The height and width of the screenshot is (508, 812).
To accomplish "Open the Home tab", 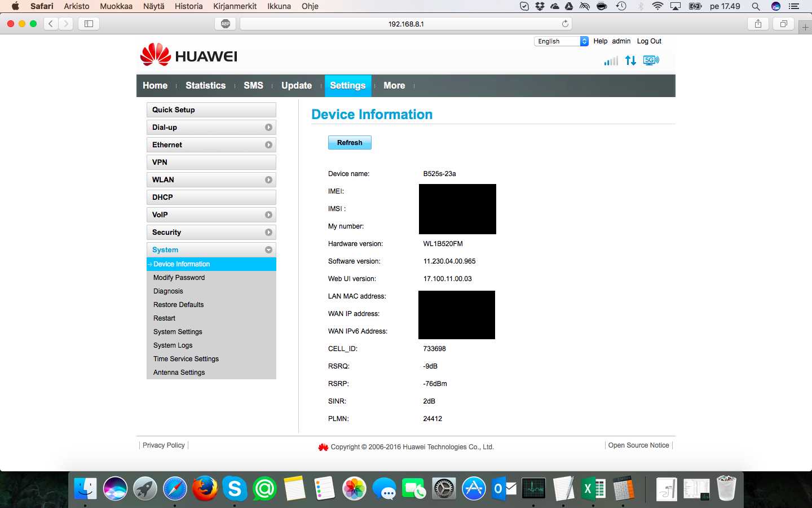I will 155,86.
